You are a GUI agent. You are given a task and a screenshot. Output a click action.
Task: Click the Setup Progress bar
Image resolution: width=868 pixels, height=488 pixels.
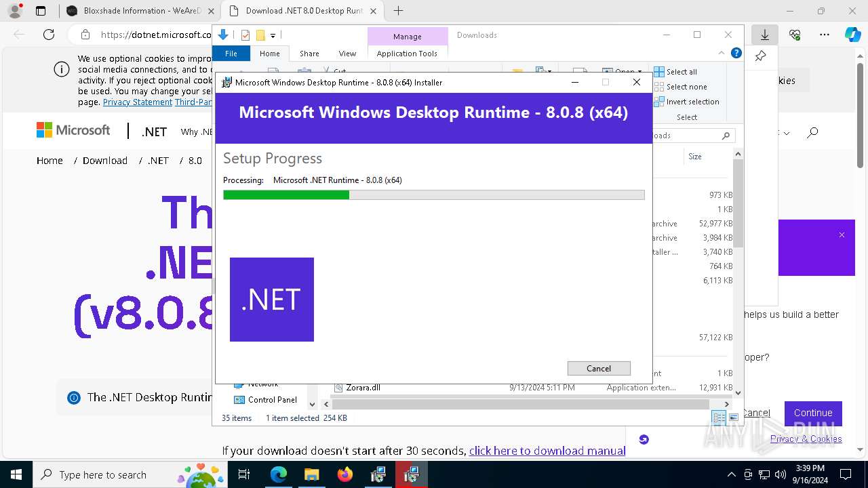pyautogui.click(x=433, y=195)
